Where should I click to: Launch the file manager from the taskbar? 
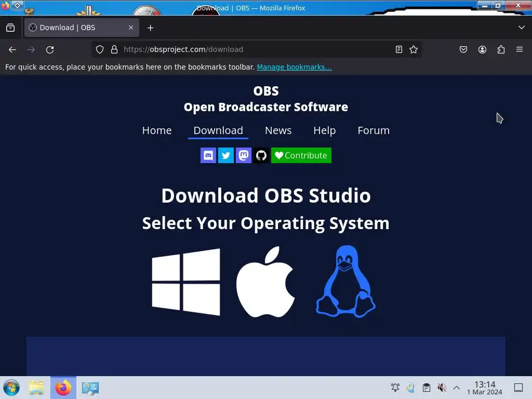coord(36,388)
